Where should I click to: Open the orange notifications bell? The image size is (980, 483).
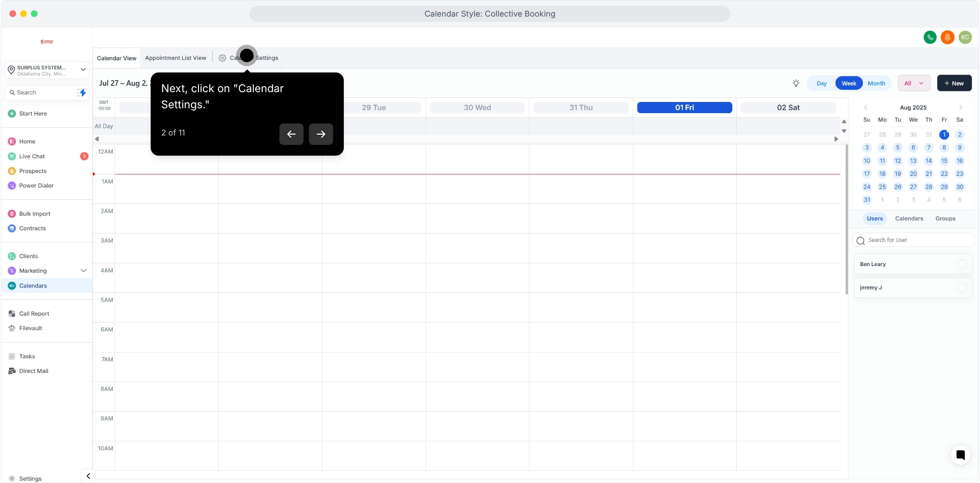pyautogui.click(x=947, y=38)
